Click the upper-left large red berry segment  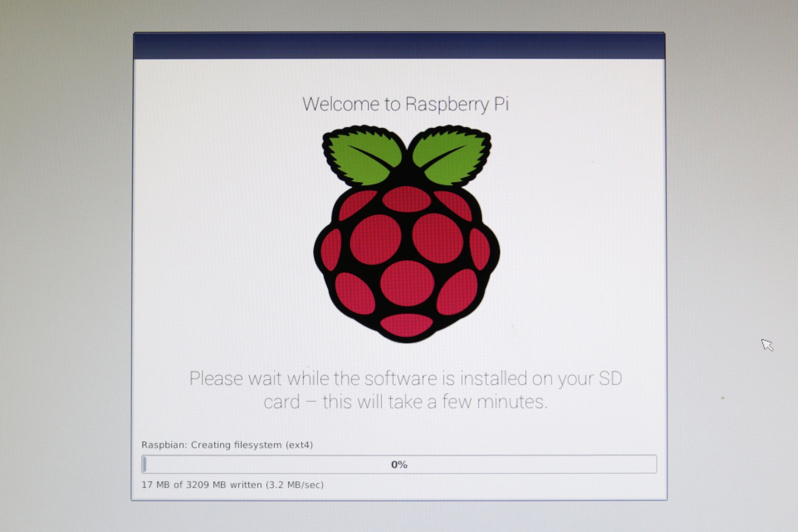pyautogui.click(x=375, y=240)
